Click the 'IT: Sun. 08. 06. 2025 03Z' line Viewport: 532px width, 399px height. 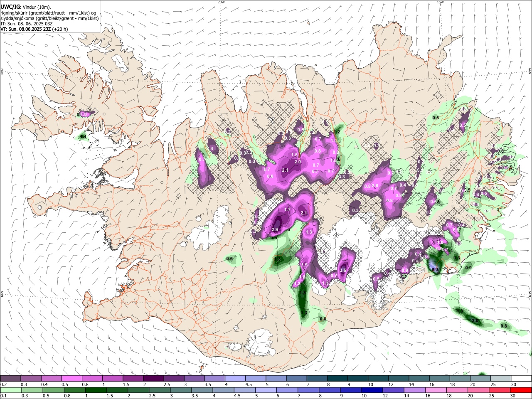pyautogui.click(x=27, y=24)
